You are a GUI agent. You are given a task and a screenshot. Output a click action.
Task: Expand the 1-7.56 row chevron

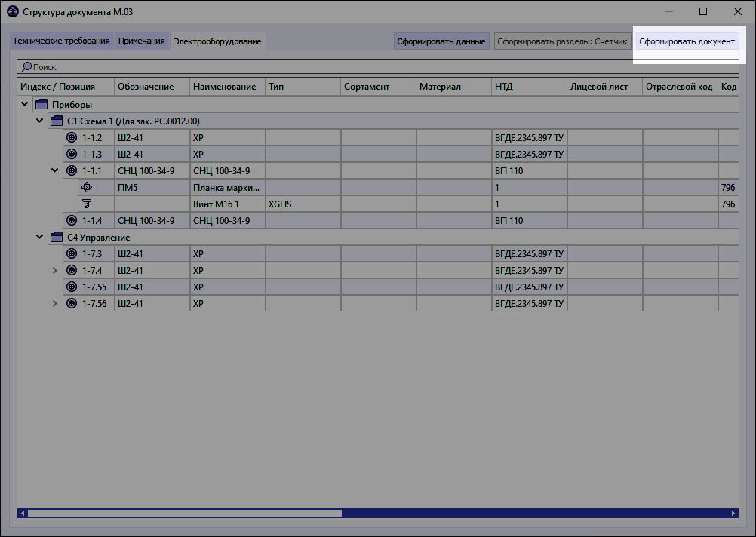[x=54, y=303]
